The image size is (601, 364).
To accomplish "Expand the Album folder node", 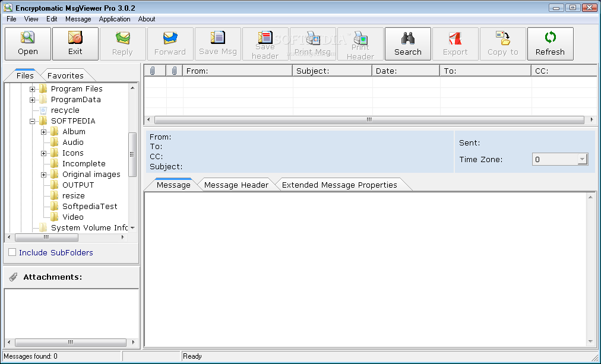I will (44, 132).
